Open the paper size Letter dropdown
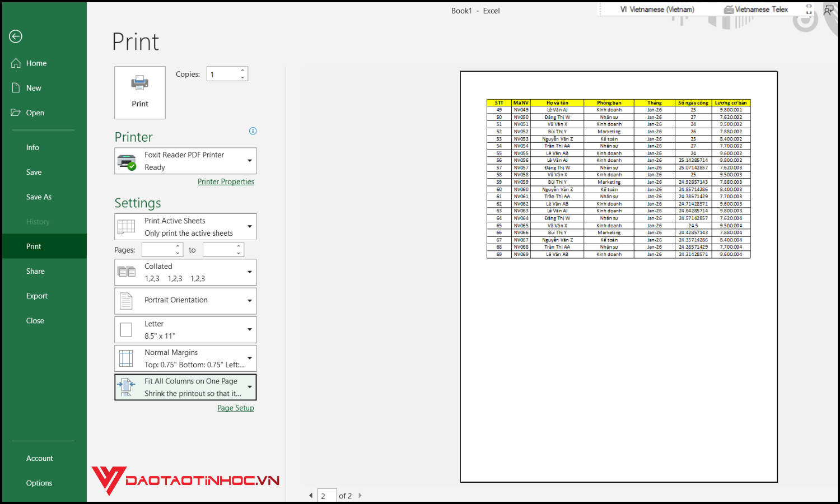The width and height of the screenshot is (840, 504). pos(249,329)
